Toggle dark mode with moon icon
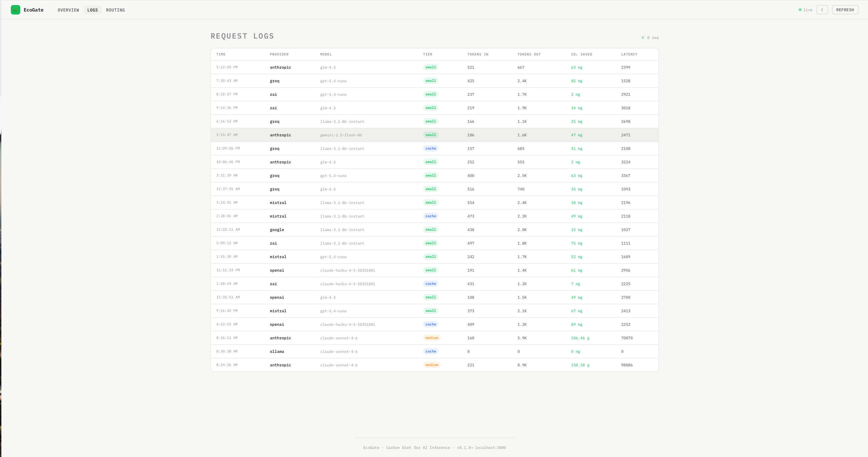 (822, 10)
